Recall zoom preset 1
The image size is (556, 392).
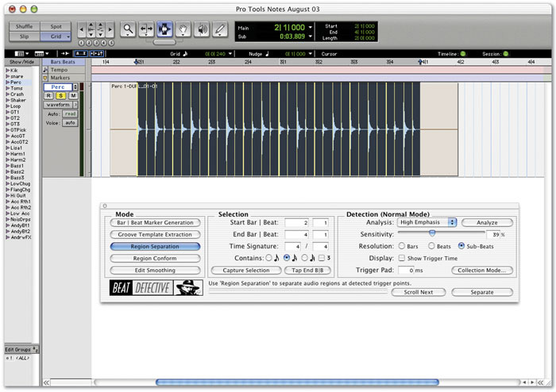tap(81, 43)
